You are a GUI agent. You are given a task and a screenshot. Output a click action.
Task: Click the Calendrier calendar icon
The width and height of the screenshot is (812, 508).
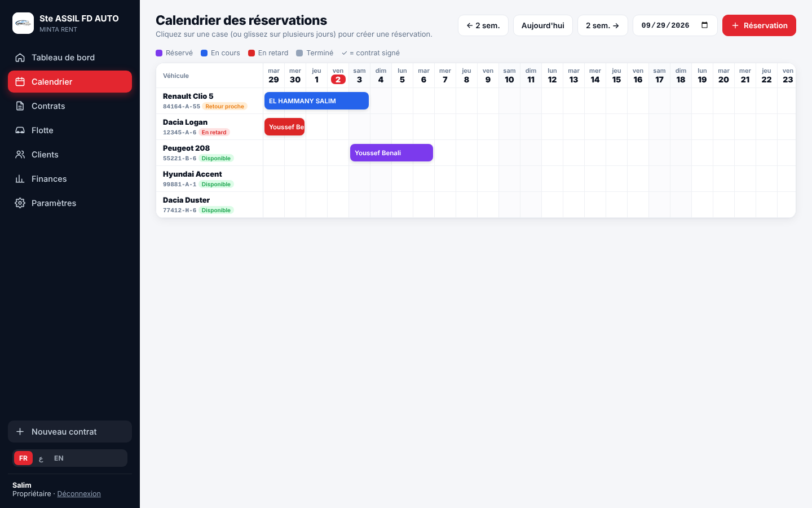tap(20, 82)
